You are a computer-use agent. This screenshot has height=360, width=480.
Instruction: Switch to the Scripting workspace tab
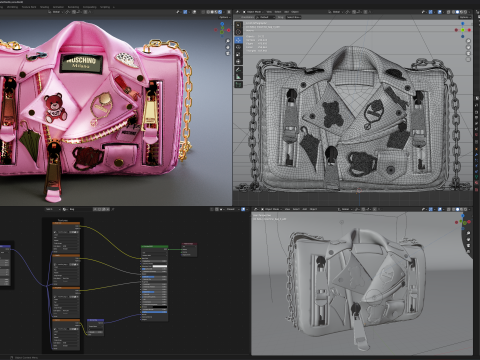(x=105, y=7)
